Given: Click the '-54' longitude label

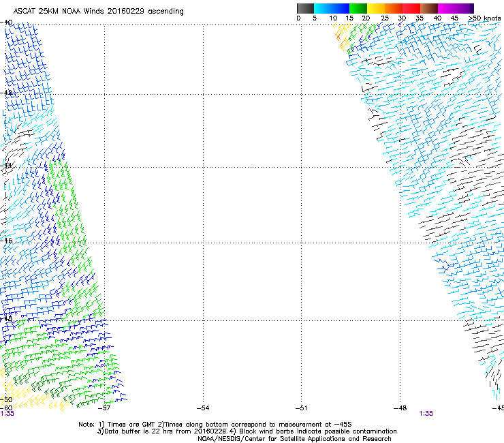Looking at the screenshot, I should pos(203,408).
